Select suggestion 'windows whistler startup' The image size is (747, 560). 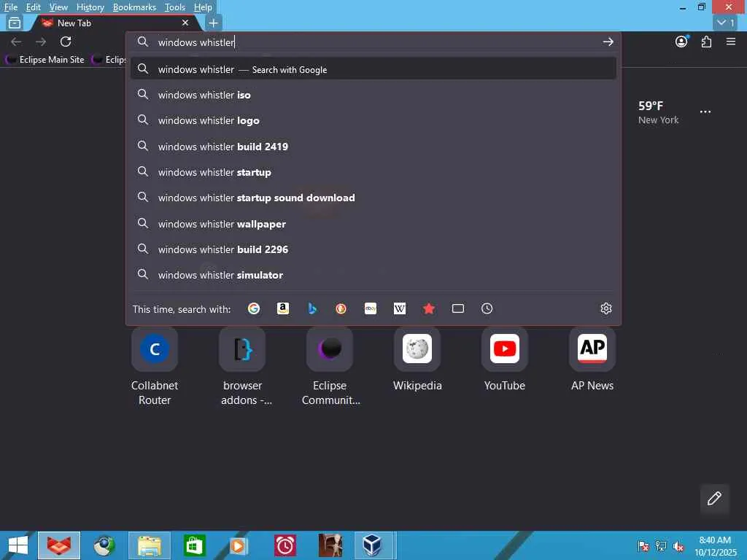[373, 172]
